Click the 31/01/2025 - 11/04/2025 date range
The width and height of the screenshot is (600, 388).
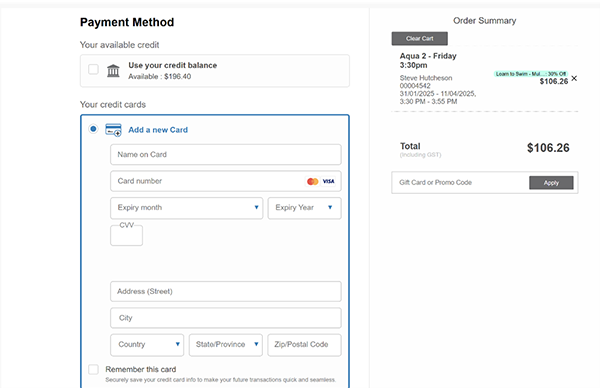pyautogui.click(x=438, y=94)
